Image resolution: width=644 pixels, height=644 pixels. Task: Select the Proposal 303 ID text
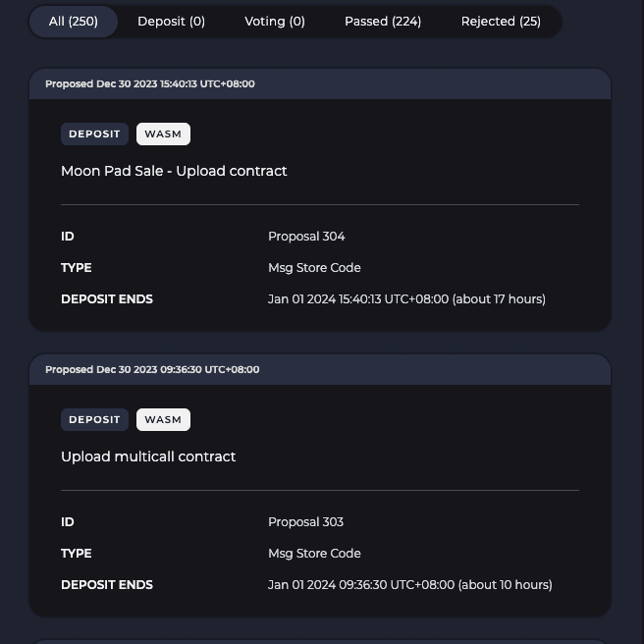click(305, 522)
